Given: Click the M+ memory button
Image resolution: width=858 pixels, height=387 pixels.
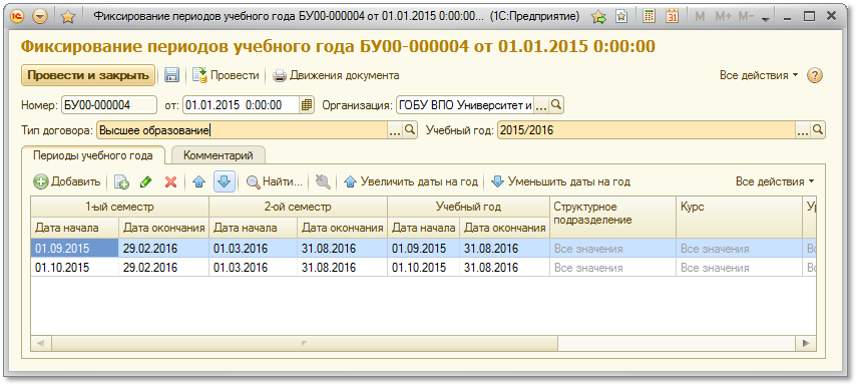Looking at the screenshot, I should 723,17.
